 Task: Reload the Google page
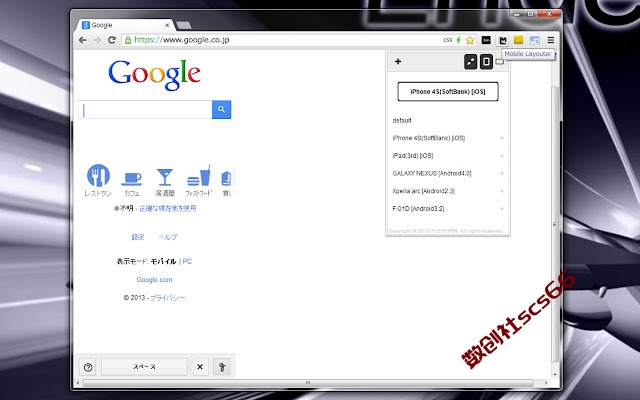click(x=112, y=40)
